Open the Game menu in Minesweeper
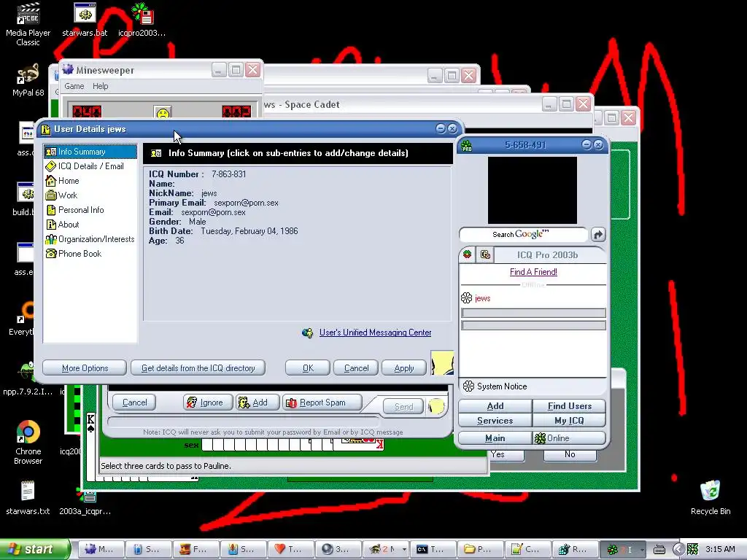 coord(74,86)
